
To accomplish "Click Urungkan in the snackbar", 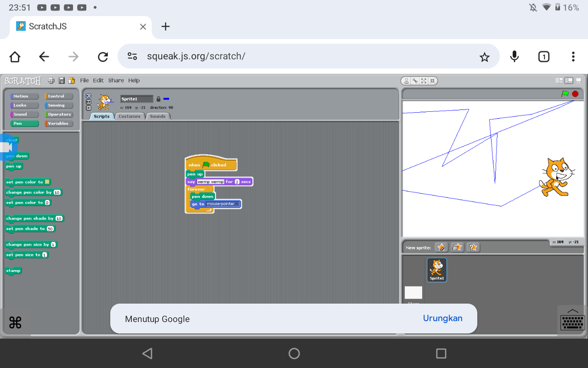I will (x=442, y=318).
